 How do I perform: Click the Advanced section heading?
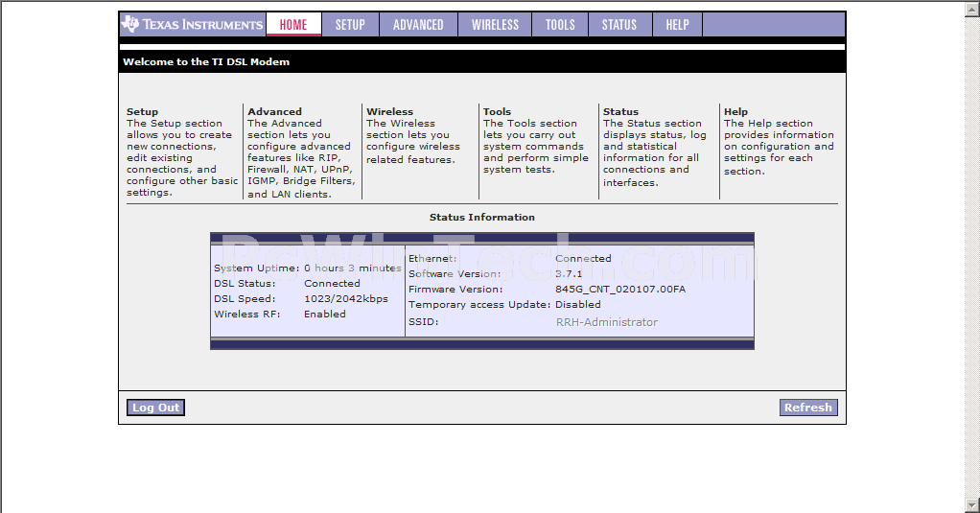pos(274,112)
